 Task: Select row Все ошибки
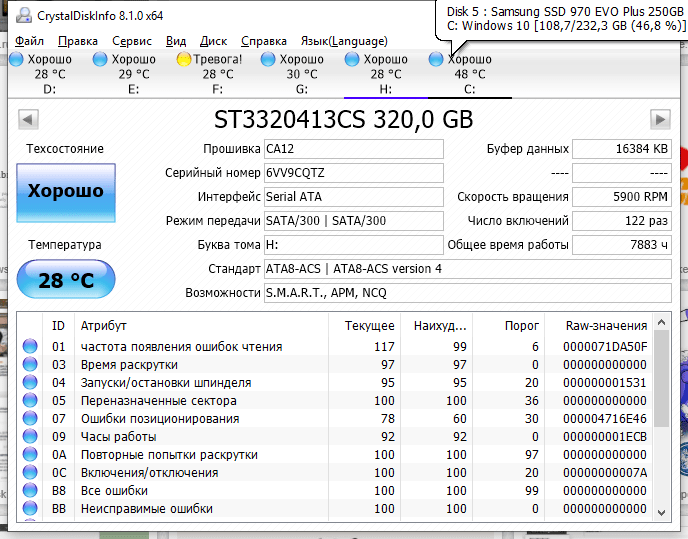[x=335, y=490]
